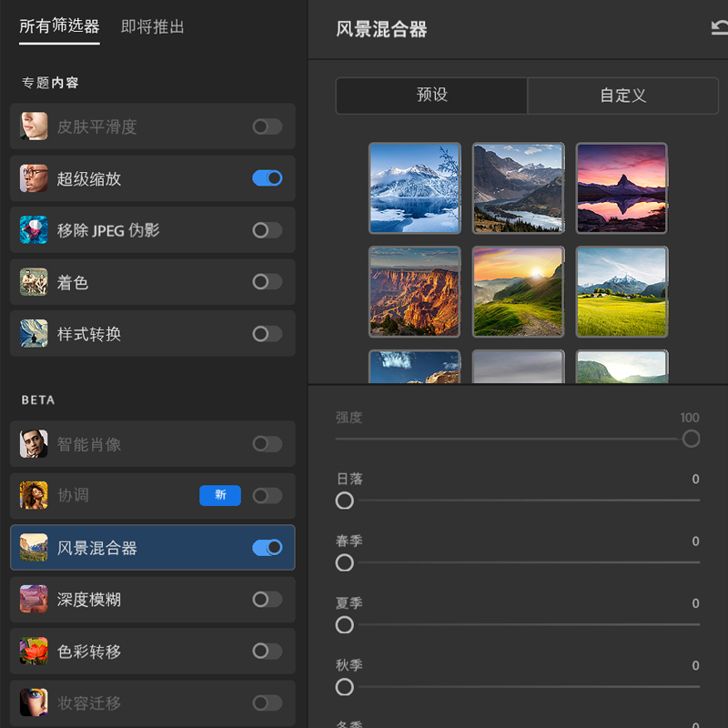This screenshot has width=728, height=728.
Task: Click the 皮肤平滑度 filter face icon
Action: (x=34, y=126)
